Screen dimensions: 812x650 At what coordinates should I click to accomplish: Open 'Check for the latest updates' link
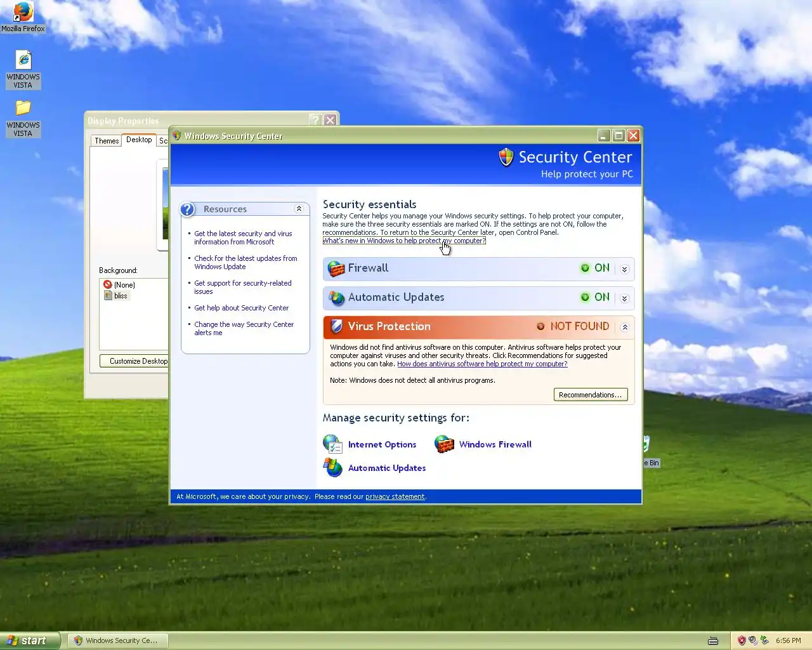click(x=246, y=262)
